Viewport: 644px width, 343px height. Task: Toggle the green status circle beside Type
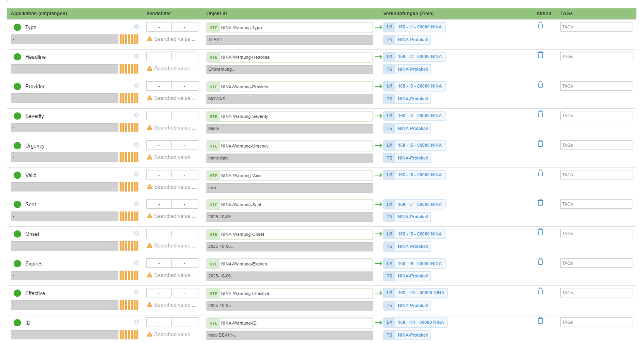[17, 27]
